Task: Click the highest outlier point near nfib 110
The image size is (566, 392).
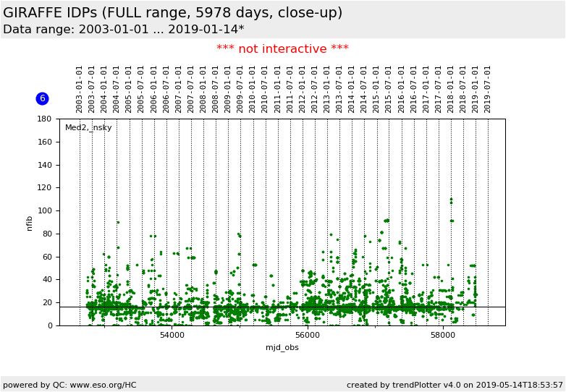Action: pos(451,199)
